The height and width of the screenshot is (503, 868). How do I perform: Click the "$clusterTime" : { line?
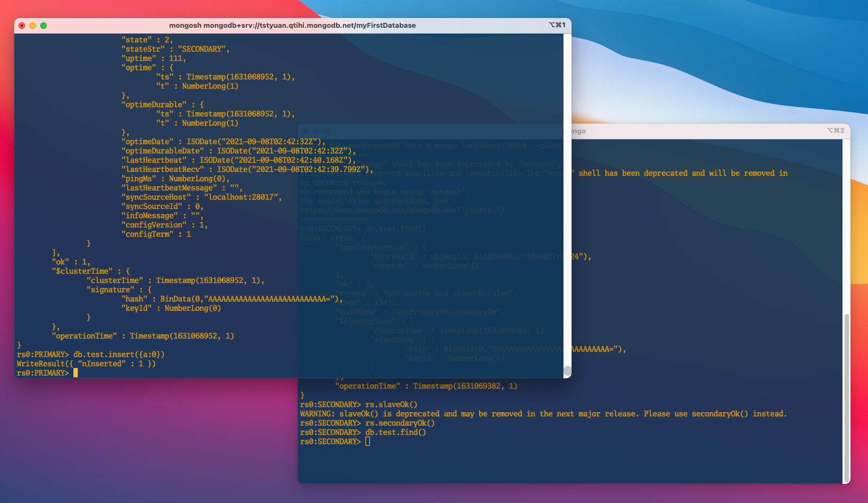click(91, 271)
